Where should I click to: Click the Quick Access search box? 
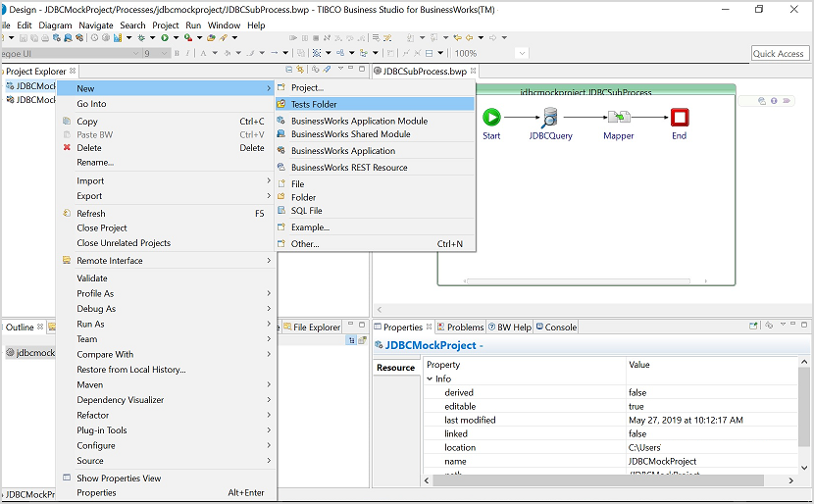[780, 54]
